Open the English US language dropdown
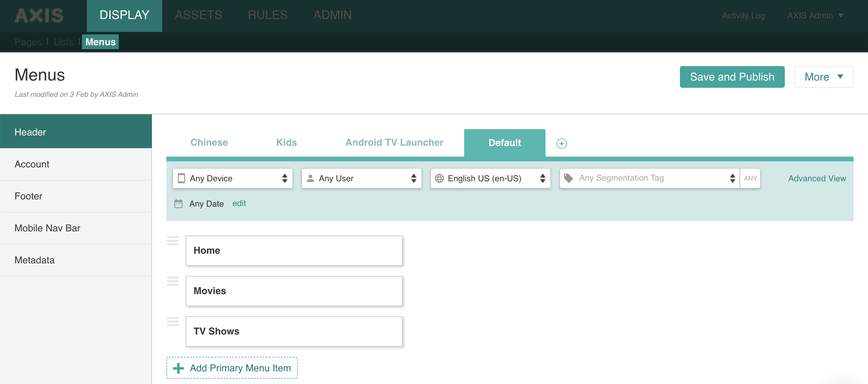The image size is (868, 384). 491,178
